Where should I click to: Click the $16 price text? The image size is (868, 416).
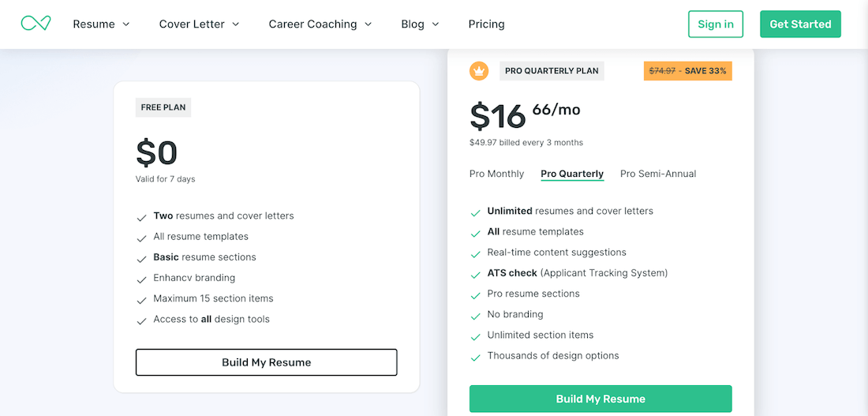coord(497,116)
